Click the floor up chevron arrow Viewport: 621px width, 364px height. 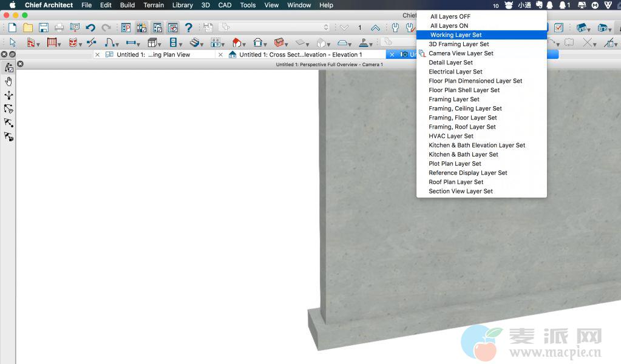(x=375, y=28)
